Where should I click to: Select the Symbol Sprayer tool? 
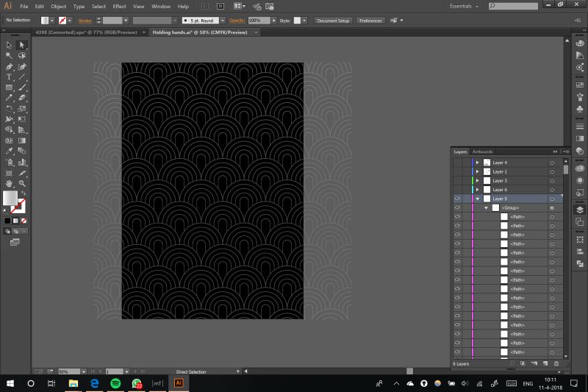pyautogui.click(x=9, y=162)
